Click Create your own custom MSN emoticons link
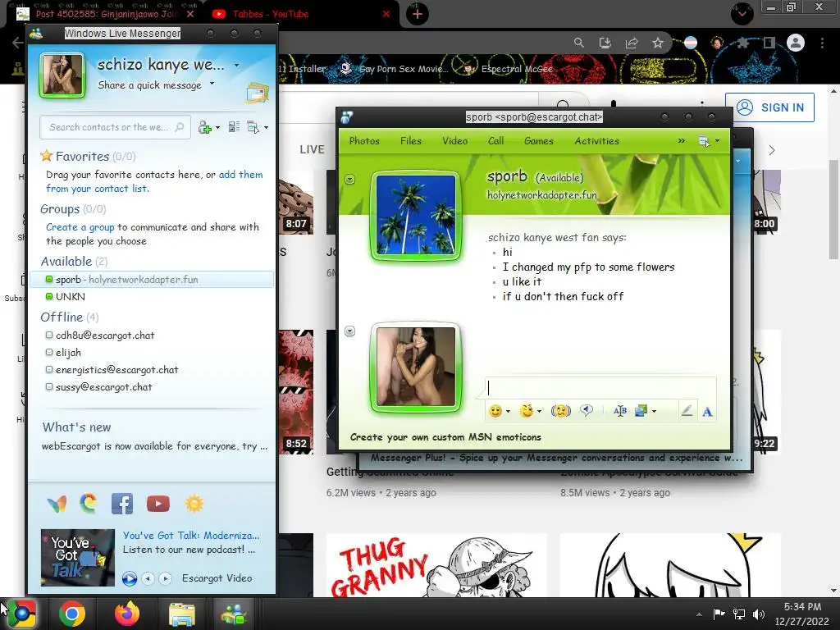The height and width of the screenshot is (630, 840). pyautogui.click(x=445, y=437)
